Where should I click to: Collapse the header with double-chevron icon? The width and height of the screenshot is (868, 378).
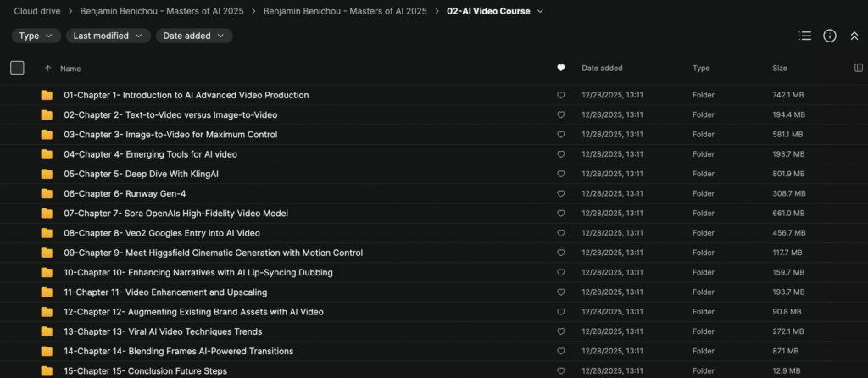tap(854, 36)
